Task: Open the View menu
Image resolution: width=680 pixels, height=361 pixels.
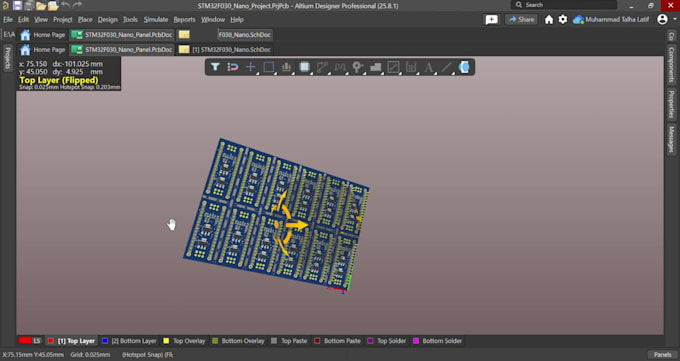Action: coord(41,20)
